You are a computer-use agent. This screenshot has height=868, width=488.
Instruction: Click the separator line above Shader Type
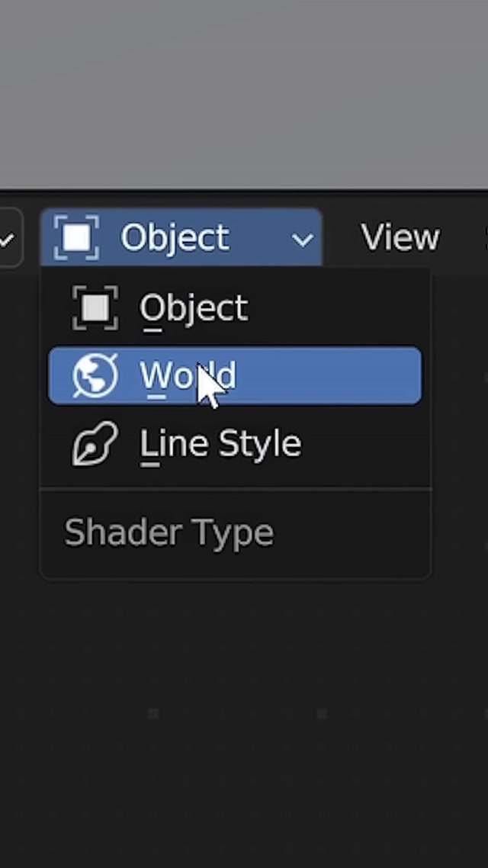point(235,487)
